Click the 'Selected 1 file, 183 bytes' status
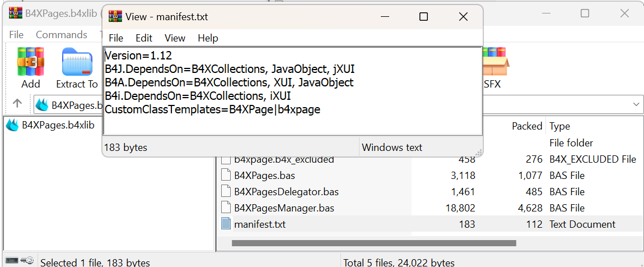 tap(95, 263)
